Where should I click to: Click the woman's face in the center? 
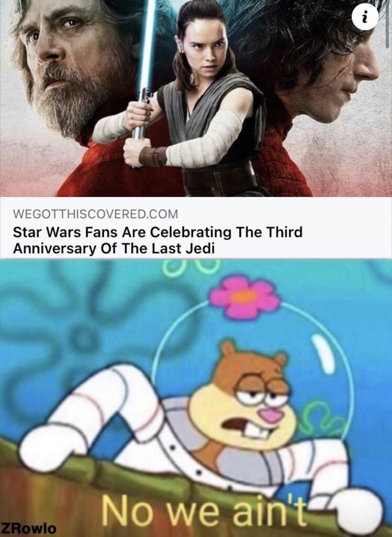(205, 48)
